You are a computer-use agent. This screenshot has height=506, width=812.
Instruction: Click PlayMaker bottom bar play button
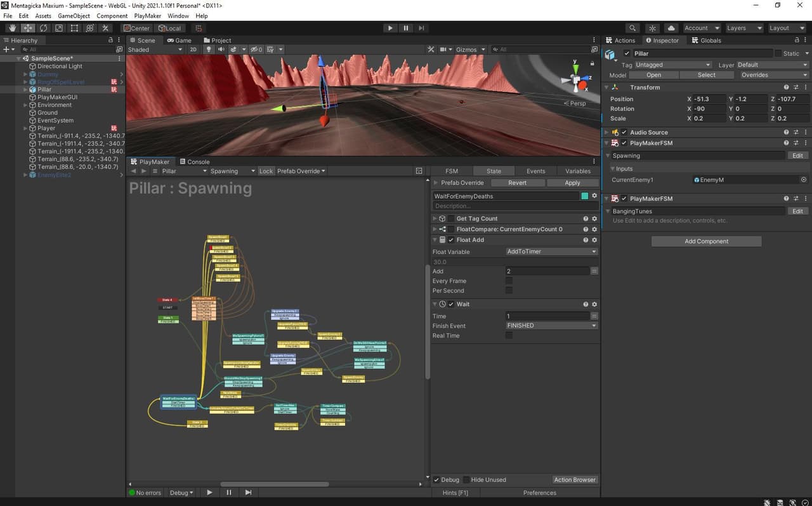coord(209,493)
